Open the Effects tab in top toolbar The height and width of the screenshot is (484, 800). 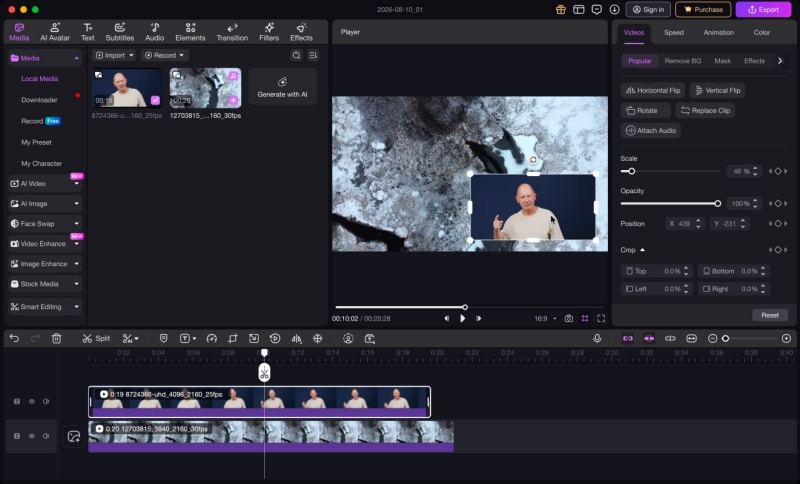coord(301,32)
